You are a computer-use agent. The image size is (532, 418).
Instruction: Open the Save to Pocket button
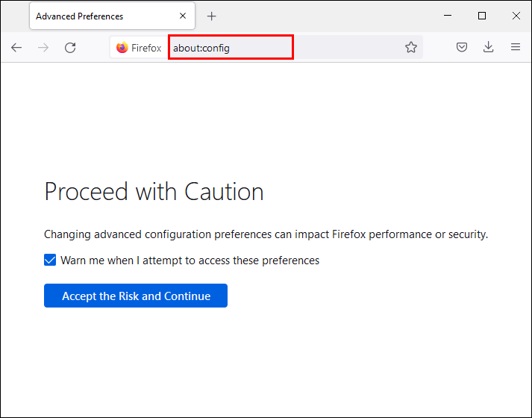tap(462, 48)
